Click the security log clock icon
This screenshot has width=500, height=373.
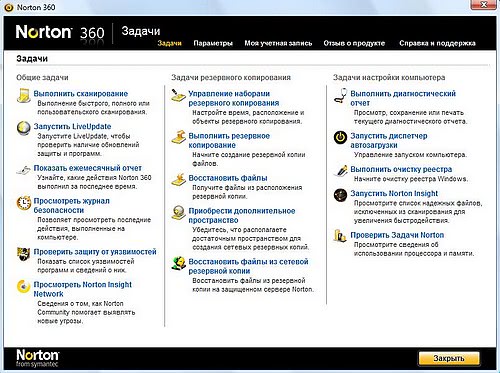pyautogui.click(x=24, y=203)
